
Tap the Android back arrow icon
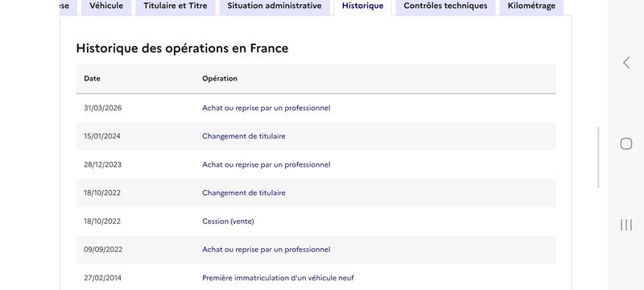626,63
